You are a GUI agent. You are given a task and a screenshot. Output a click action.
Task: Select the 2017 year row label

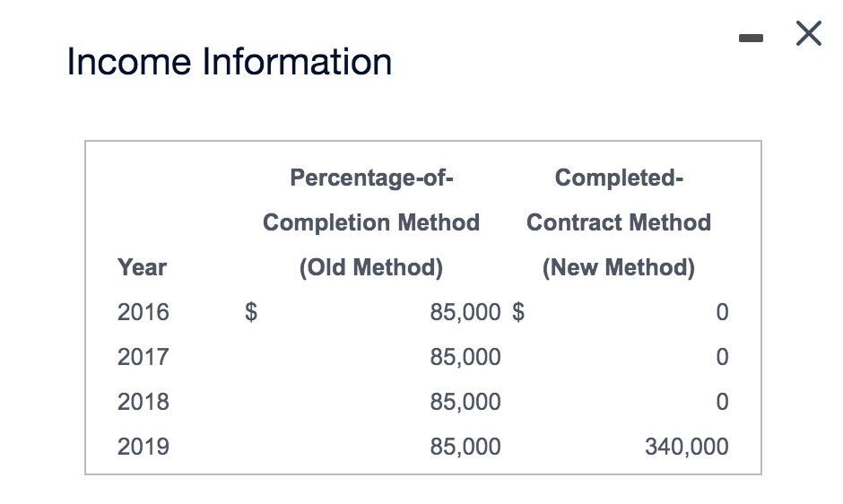click(143, 357)
